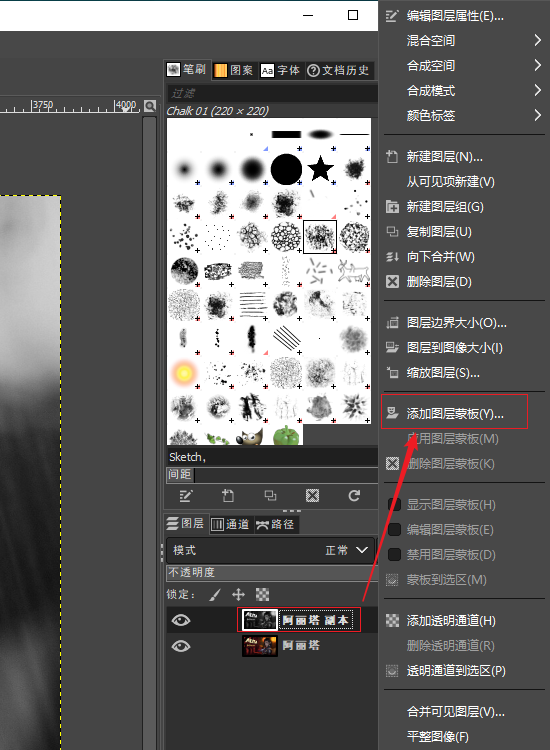This screenshot has height=750, width=550.
Task: Click the delete brush icon
Action: tap(312, 496)
